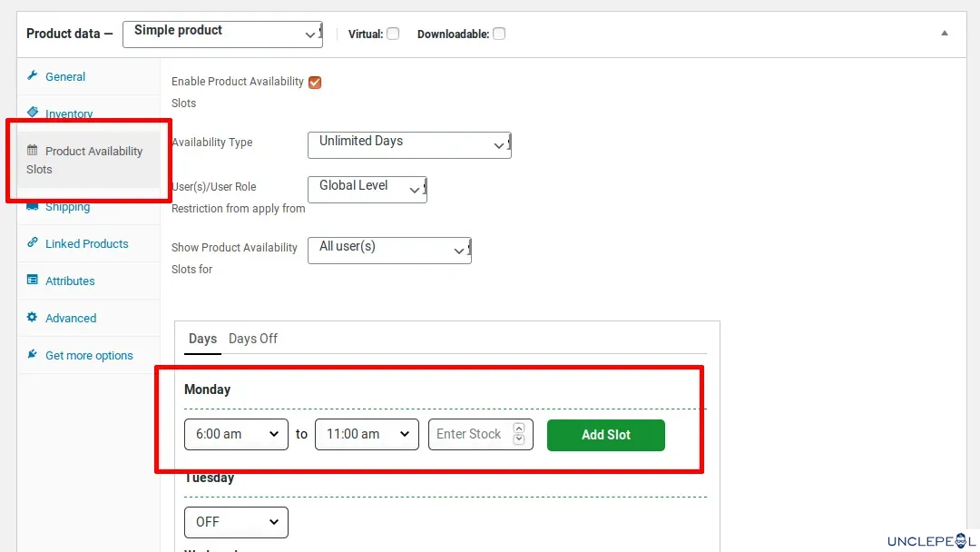Click the list icon next to Attributes

[32, 281]
